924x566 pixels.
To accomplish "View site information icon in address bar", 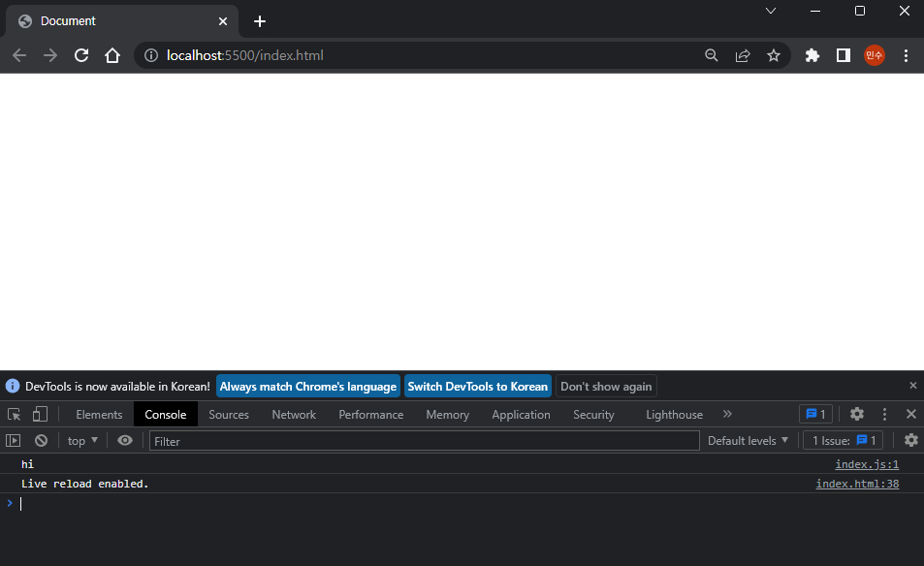I will [x=151, y=55].
